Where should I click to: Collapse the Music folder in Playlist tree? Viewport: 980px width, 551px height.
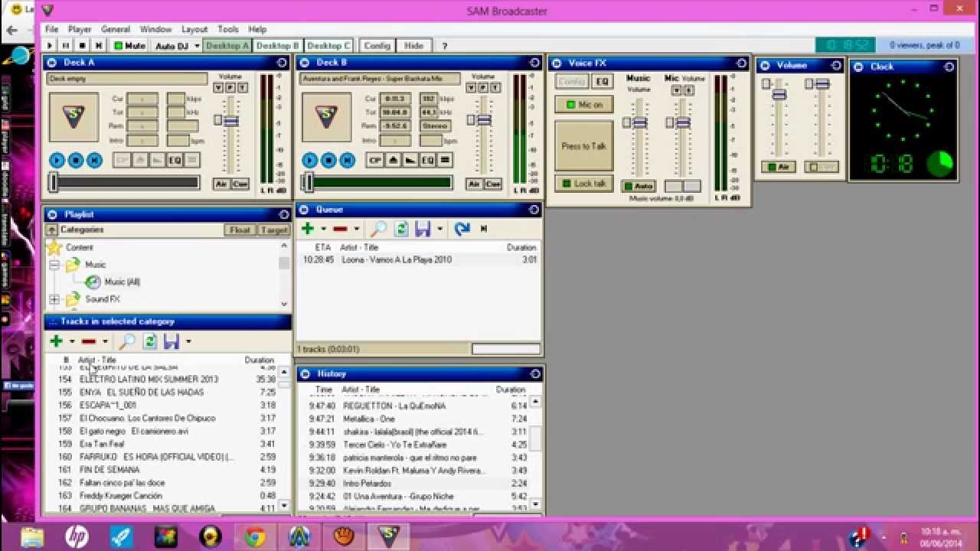coord(54,265)
